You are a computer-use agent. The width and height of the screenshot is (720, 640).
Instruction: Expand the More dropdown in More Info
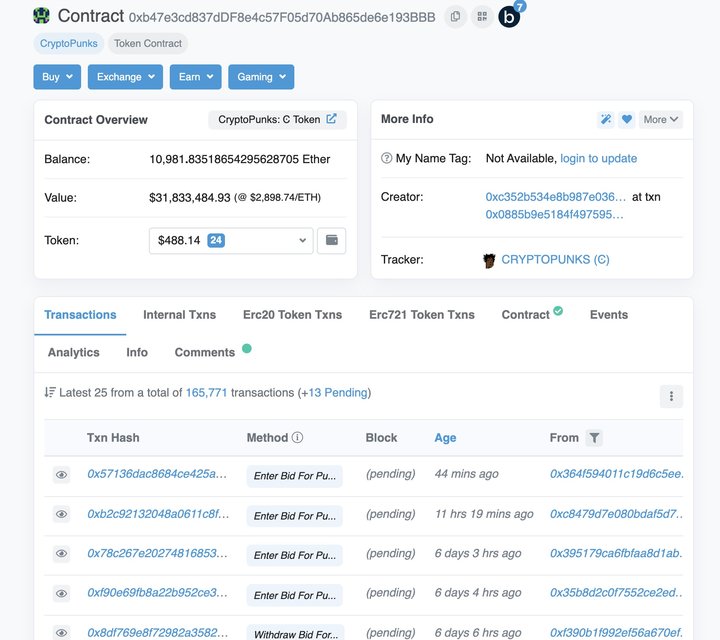point(661,120)
